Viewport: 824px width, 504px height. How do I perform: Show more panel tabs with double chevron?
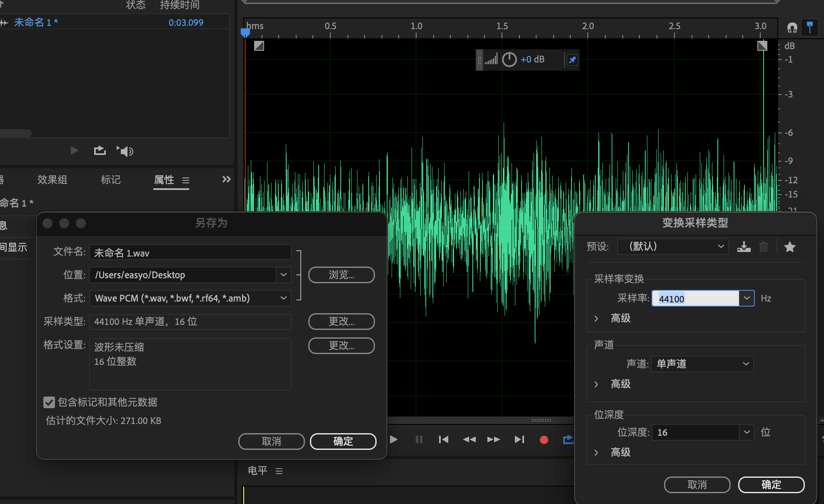(226, 180)
